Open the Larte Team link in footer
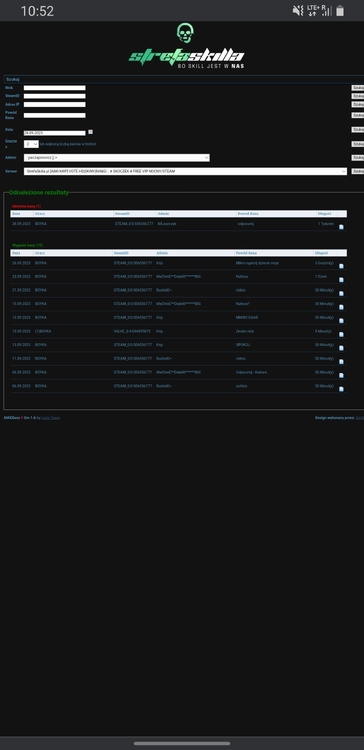 coord(51,418)
